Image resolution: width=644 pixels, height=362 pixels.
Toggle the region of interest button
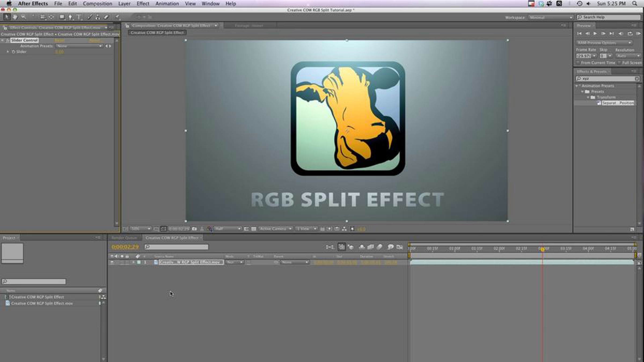click(246, 229)
